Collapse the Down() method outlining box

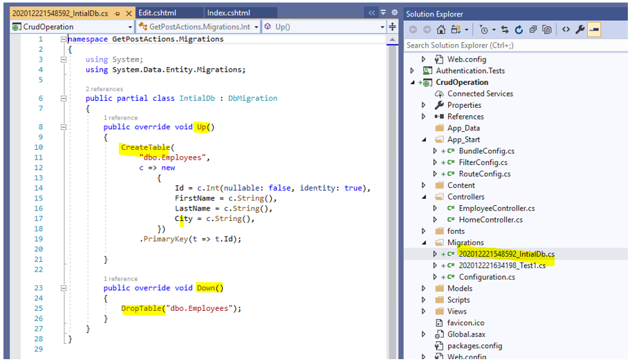64,288
